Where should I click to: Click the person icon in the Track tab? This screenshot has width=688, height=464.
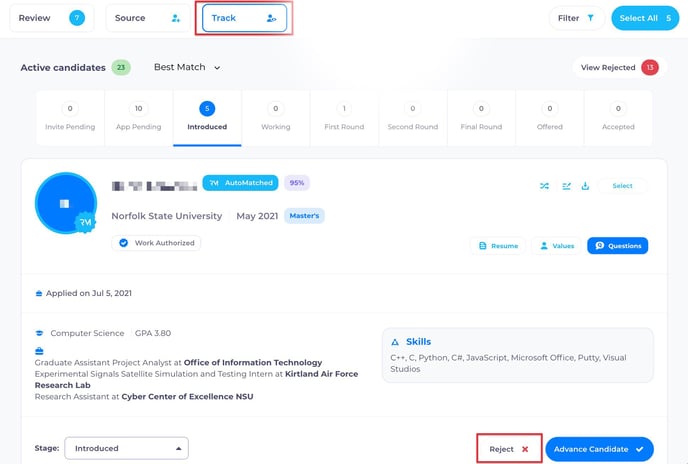click(x=272, y=18)
